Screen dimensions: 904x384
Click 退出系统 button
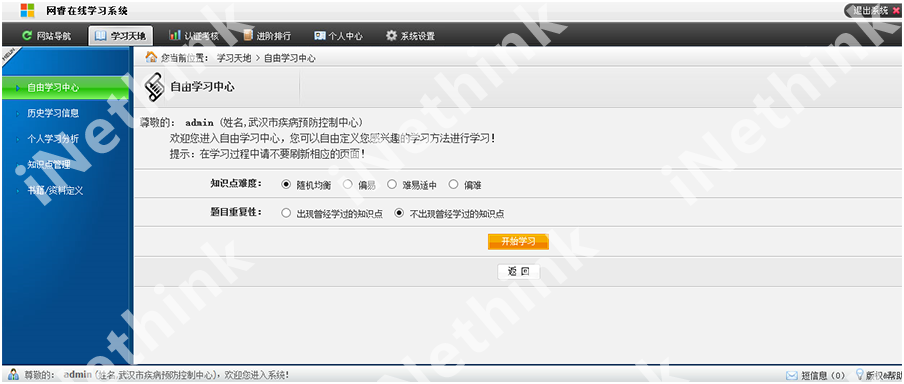click(873, 10)
